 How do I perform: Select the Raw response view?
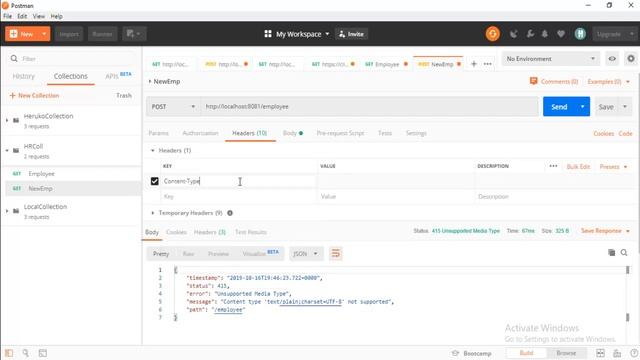188,254
